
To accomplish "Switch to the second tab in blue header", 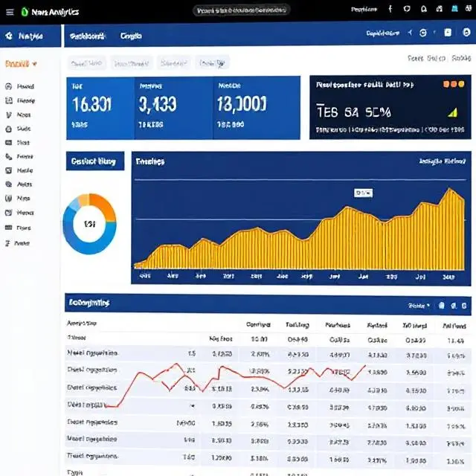I will click(x=131, y=36).
